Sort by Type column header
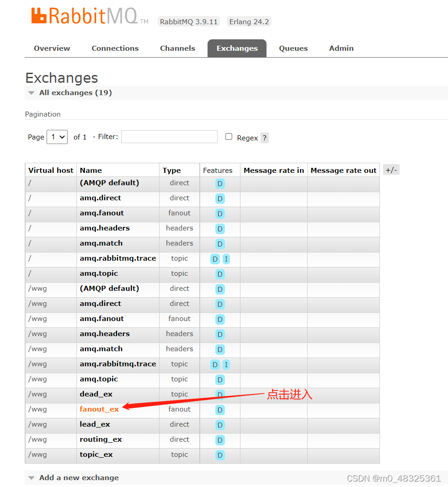The width and height of the screenshot is (448, 487). (171, 170)
